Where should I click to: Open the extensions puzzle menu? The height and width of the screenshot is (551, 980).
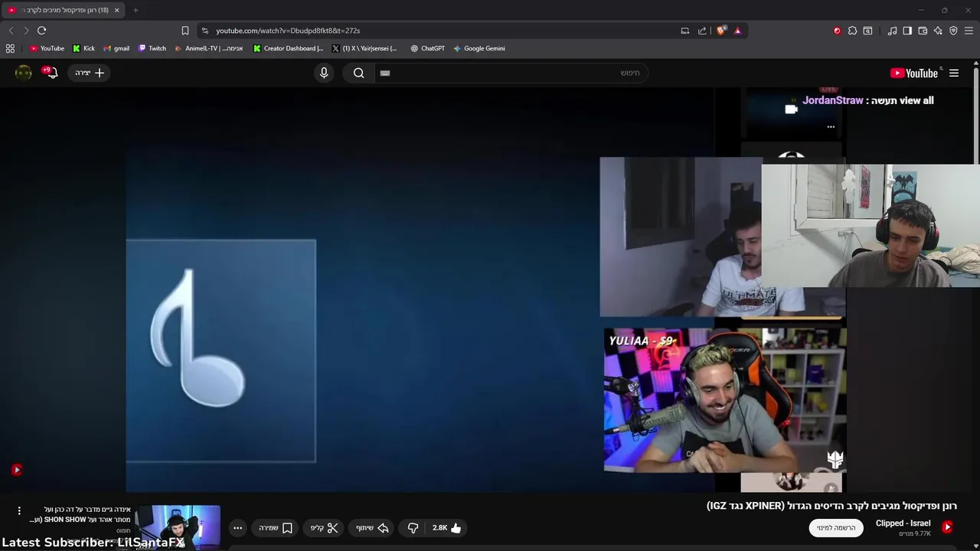coord(852,31)
